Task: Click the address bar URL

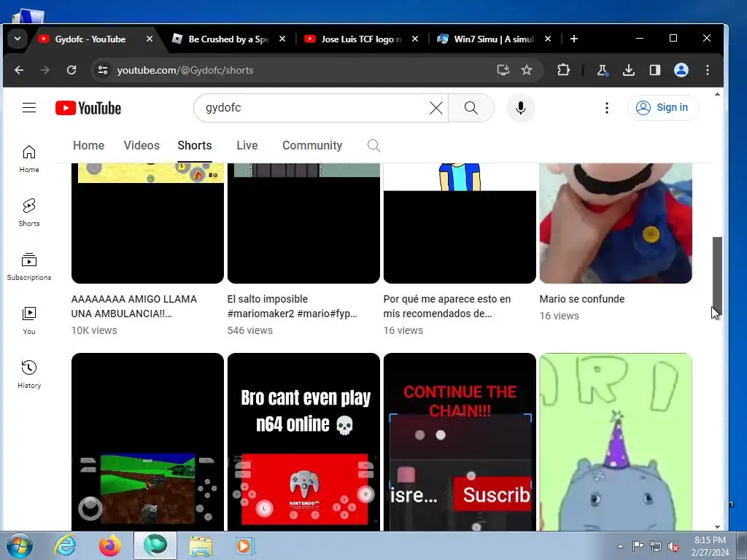Action: 185,70
